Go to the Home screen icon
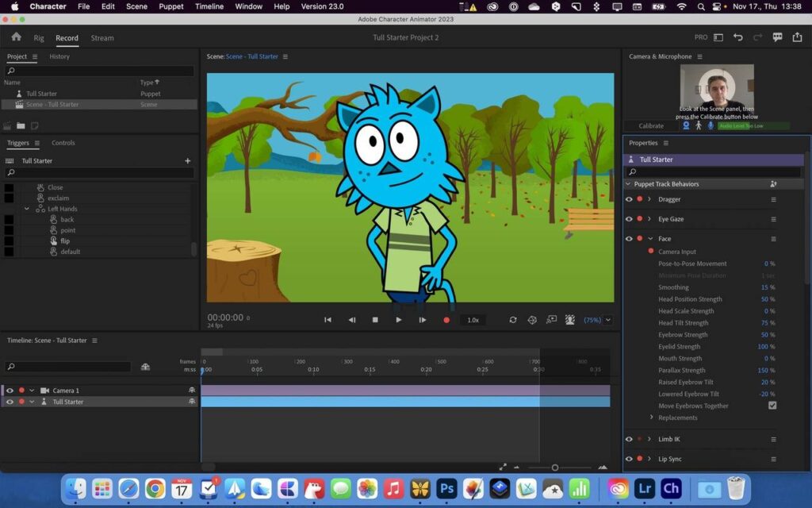This screenshot has height=508, width=812. point(17,37)
